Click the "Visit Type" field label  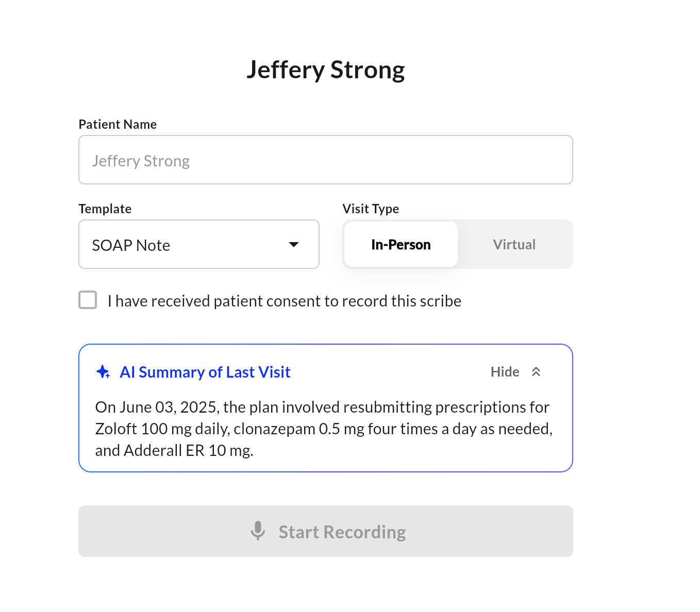click(371, 209)
